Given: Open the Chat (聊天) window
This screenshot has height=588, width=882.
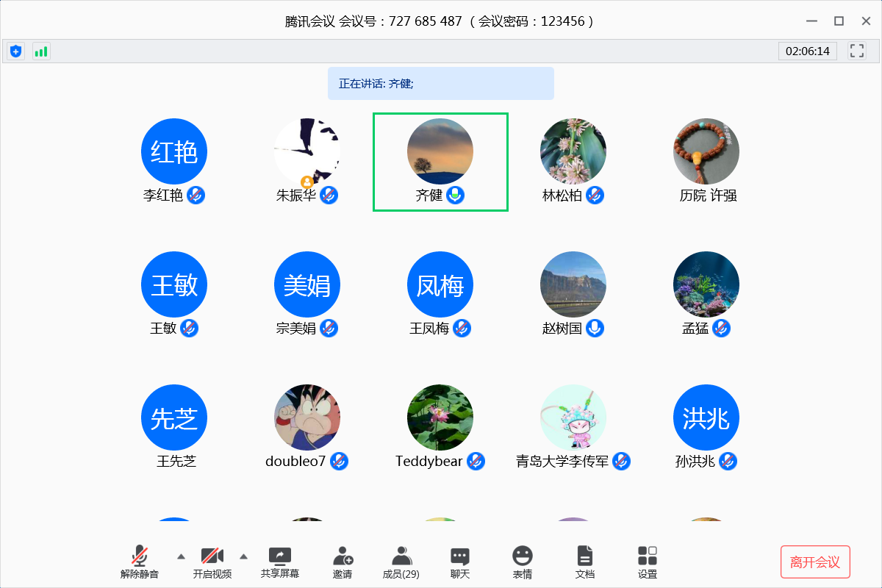Looking at the screenshot, I should pos(460,562).
